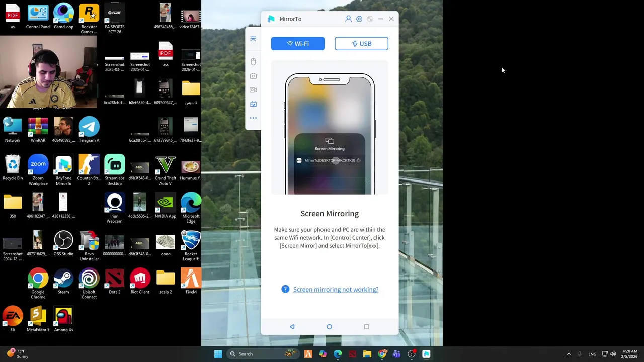Click the Windows Start button
This screenshot has width=644, height=362.
click(x=218, y=354)
